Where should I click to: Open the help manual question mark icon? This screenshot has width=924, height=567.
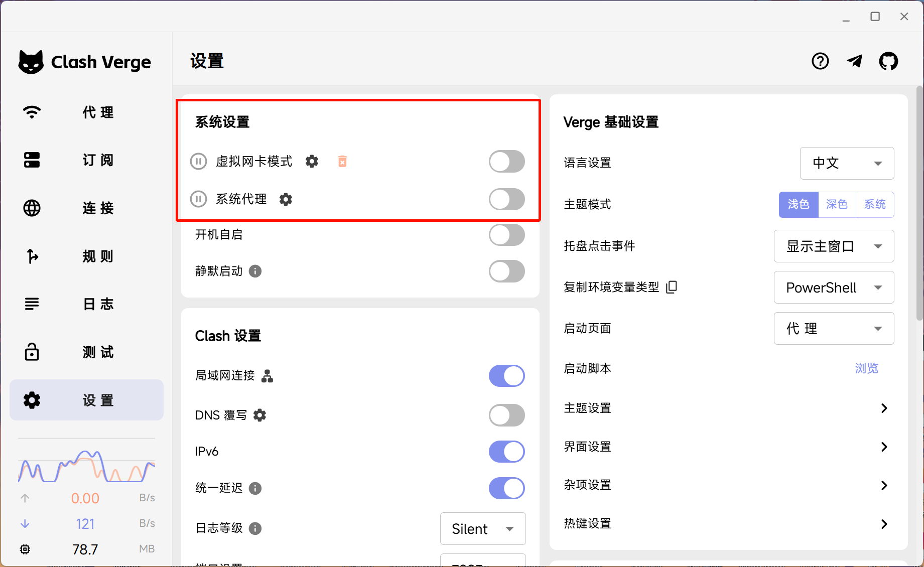pyautogui.click(x=820, y=61)
